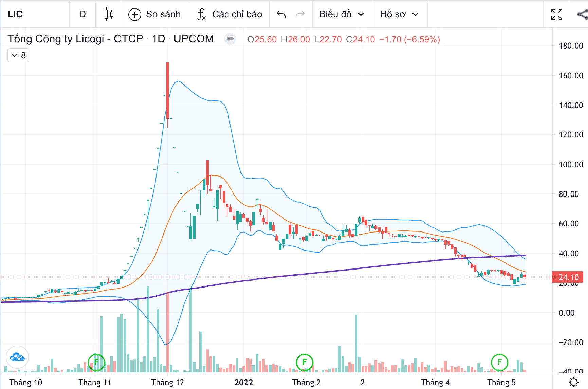Screen dimensions: 588x389
Task: Click the share chart icon
Action: coord(582,14)
